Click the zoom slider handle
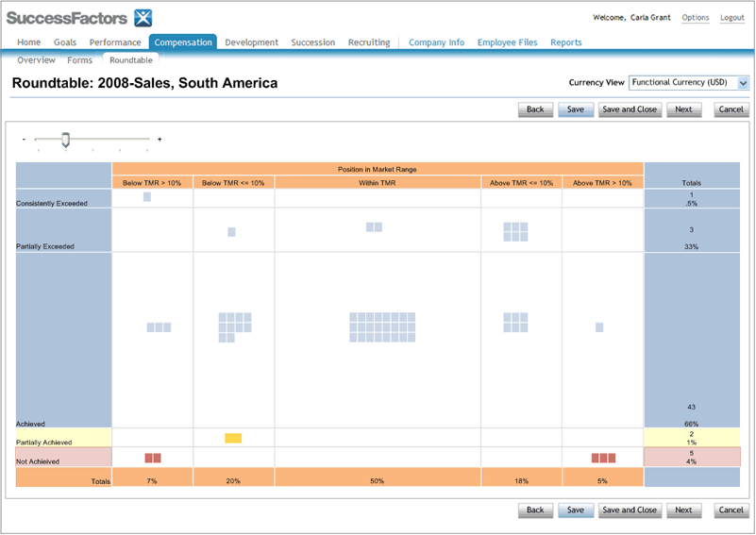 (x=65, y=140)
